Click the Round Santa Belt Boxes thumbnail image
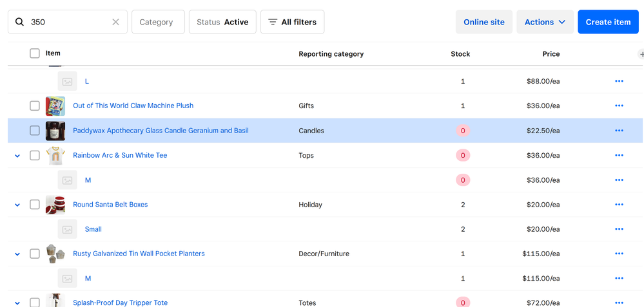This screenshot has height=307, width=644. coord(55,205)
